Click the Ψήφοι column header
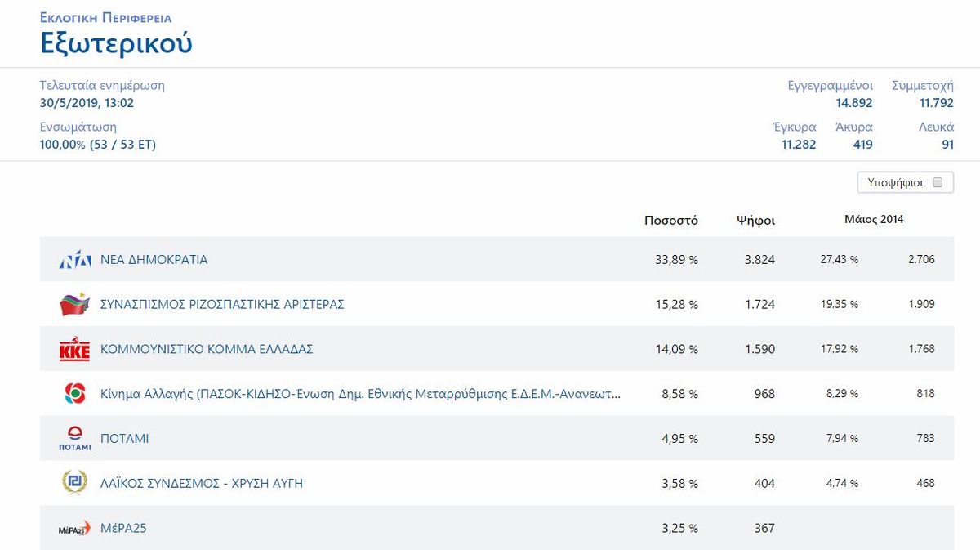 coord(755,221)
